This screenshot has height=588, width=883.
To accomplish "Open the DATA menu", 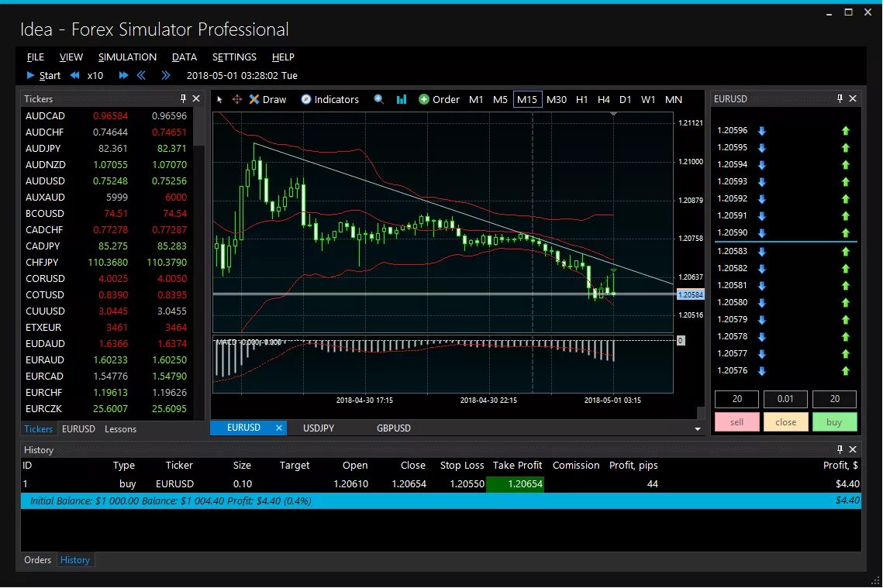I will tap(185, 57).
